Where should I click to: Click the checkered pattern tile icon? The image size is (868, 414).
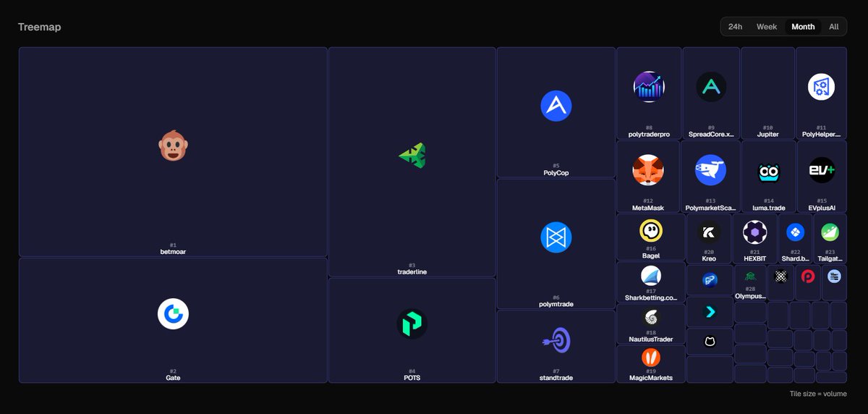click(780, 276)
